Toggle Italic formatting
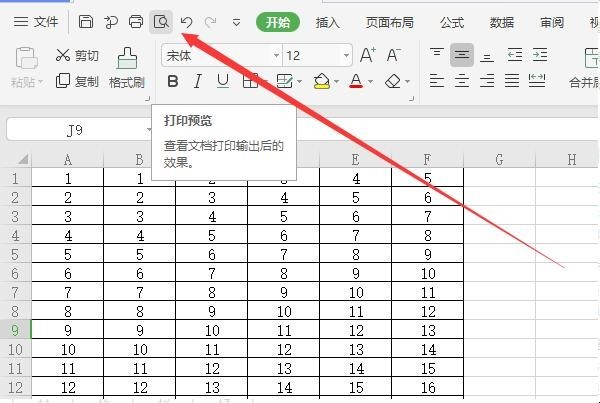This screenshot has width=600, height=403. tap(197, 81)
